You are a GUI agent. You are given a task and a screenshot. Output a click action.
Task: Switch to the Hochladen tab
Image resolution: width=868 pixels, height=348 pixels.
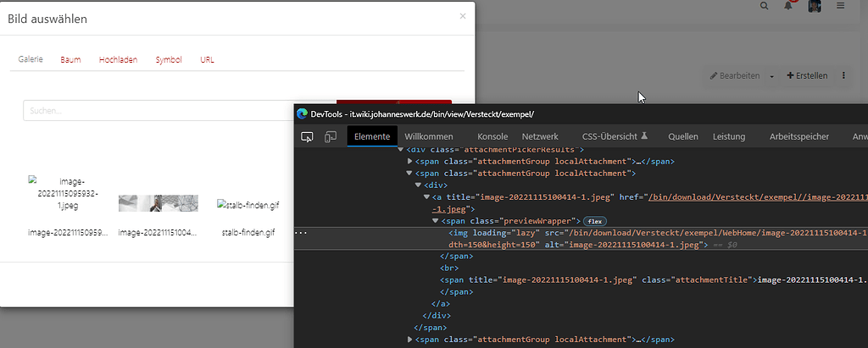118,60
